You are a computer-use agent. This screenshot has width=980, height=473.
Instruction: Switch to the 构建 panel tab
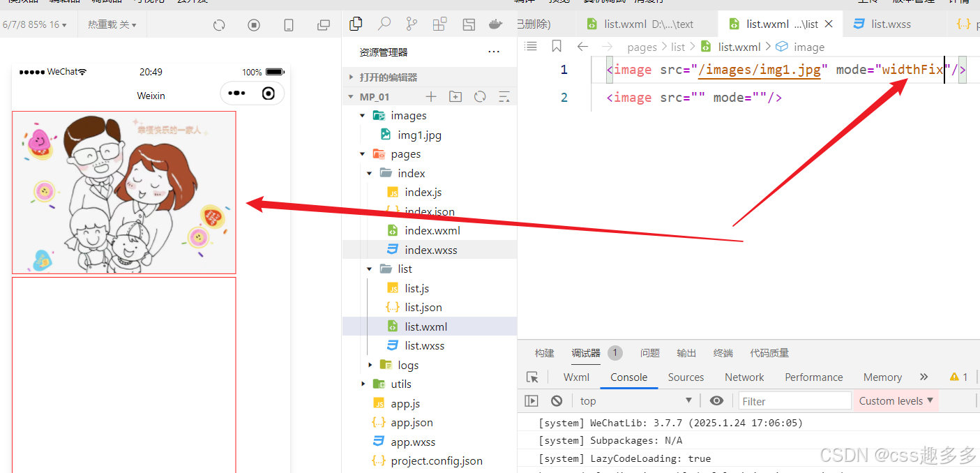click(544, 353)
